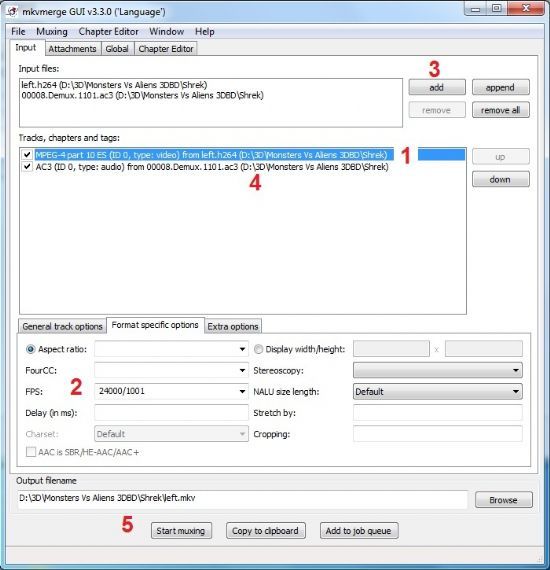This screenshot has width=550, height=570.
Task: Switch to the Attachments tab
Action: coord(73,49)
